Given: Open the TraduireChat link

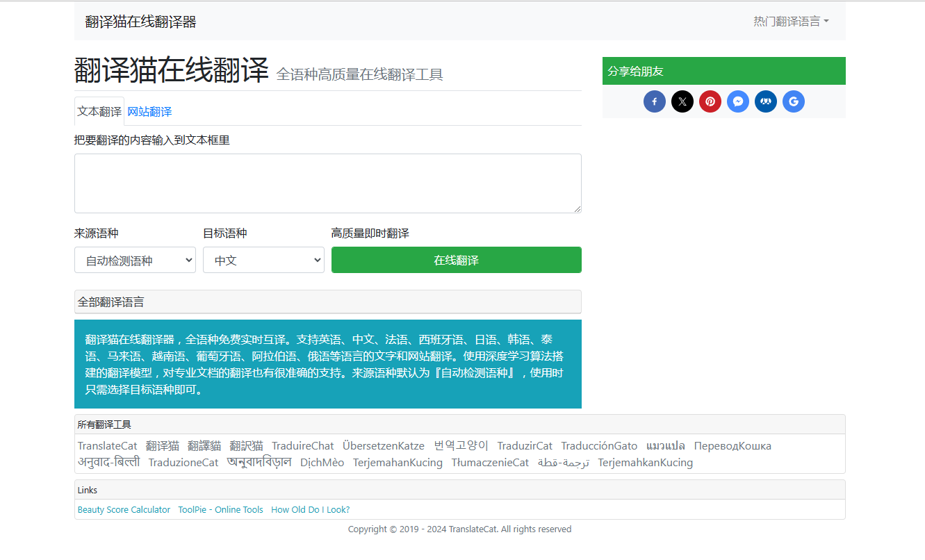Looking at the screenshot, I should 303,445.
